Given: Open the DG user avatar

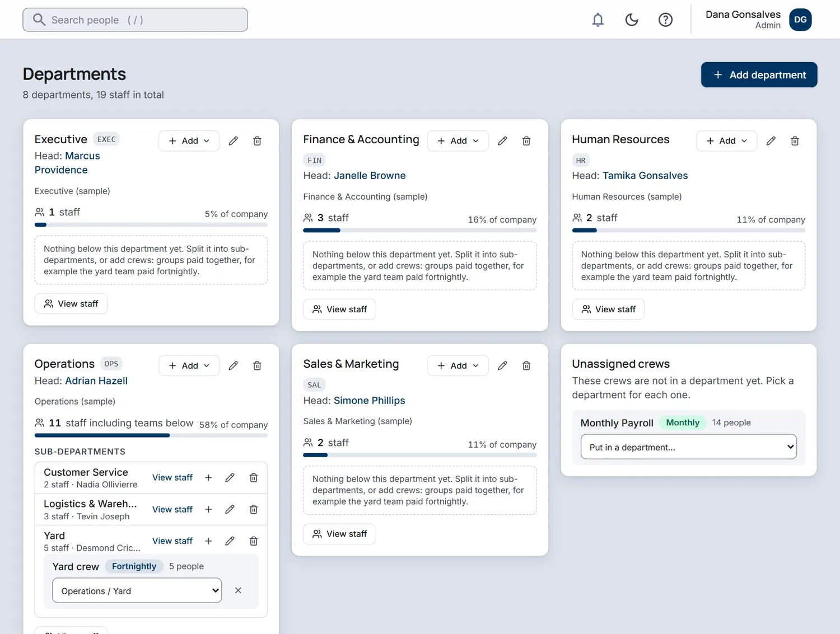Looking at the screenshot, I should click(800, 20).
